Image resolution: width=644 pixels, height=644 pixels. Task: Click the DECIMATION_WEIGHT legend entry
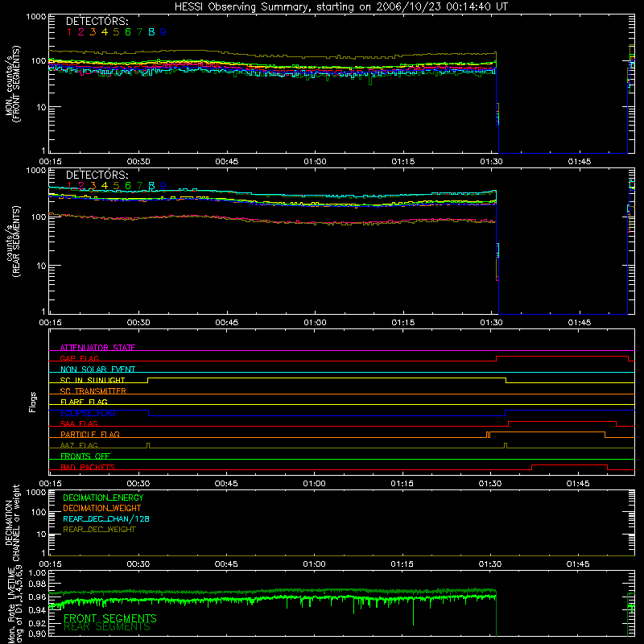point(102,508)
